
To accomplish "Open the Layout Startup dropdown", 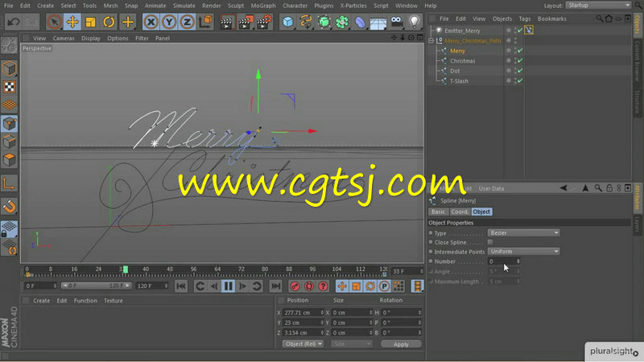I will pos(598,6).
